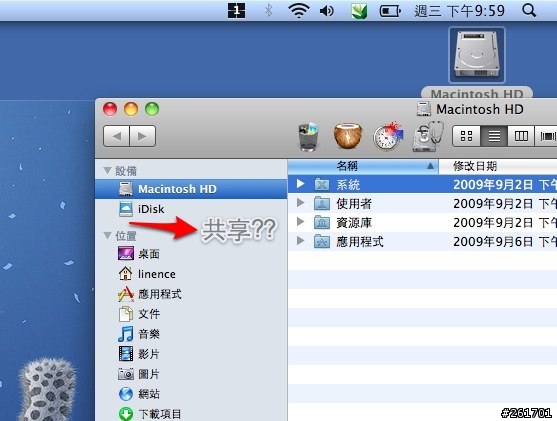Viewport: 557px width, 421px height.
Task: Open the trash app toolbar icon
Action: (308, 136)
